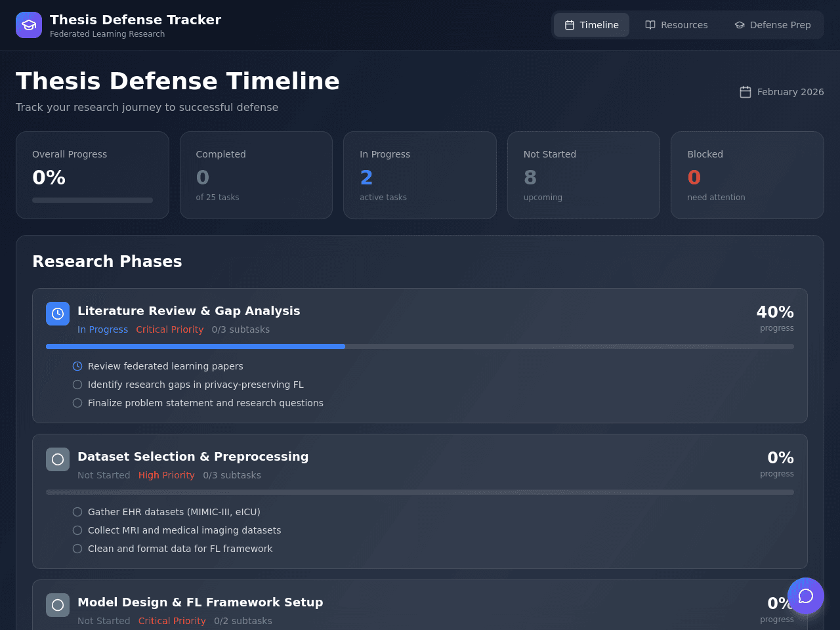Screen dimensions: 840x630
Task: Click the 0/3 subtasks count for Literature Review
Action: 241,329
